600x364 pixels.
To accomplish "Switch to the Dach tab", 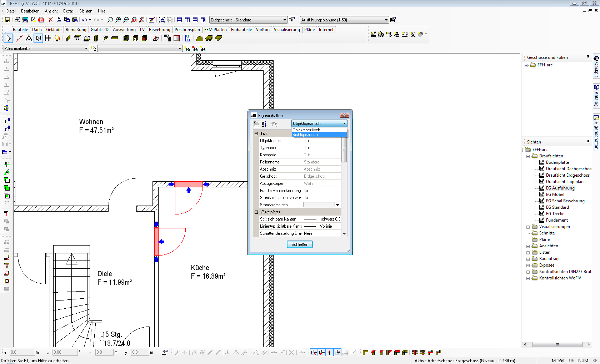I will (37, 30).
